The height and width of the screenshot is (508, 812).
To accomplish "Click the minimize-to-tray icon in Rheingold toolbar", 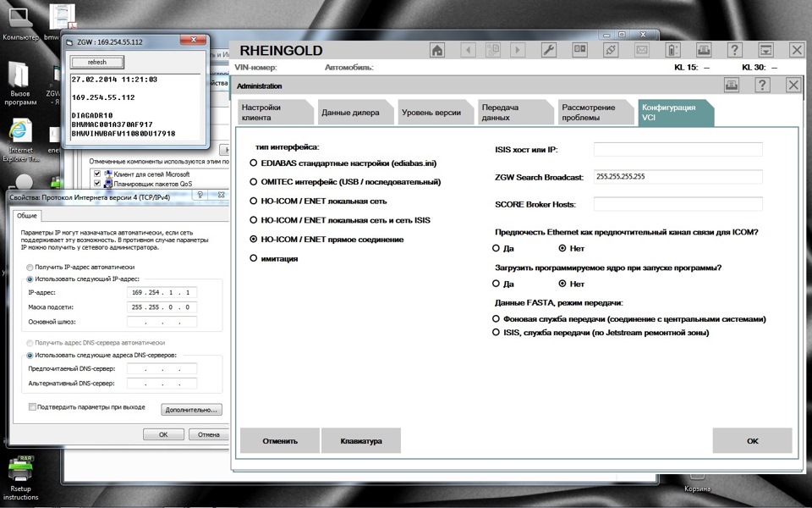I will (x=766, y=50).
